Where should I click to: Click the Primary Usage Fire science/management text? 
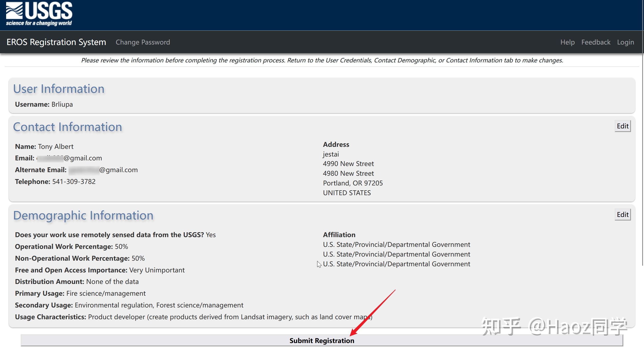click(106, 293)
